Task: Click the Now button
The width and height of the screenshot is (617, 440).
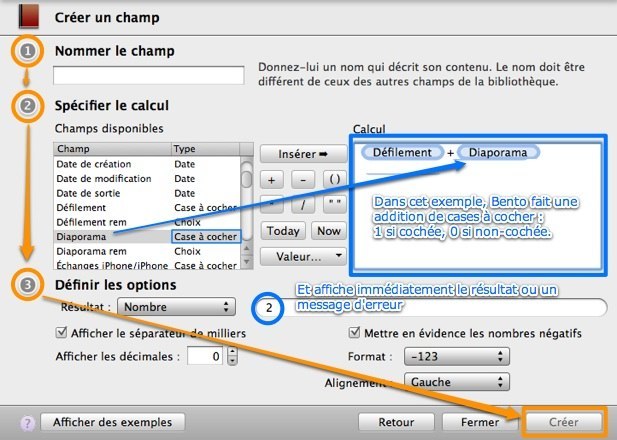Action: tap(329, 231)
